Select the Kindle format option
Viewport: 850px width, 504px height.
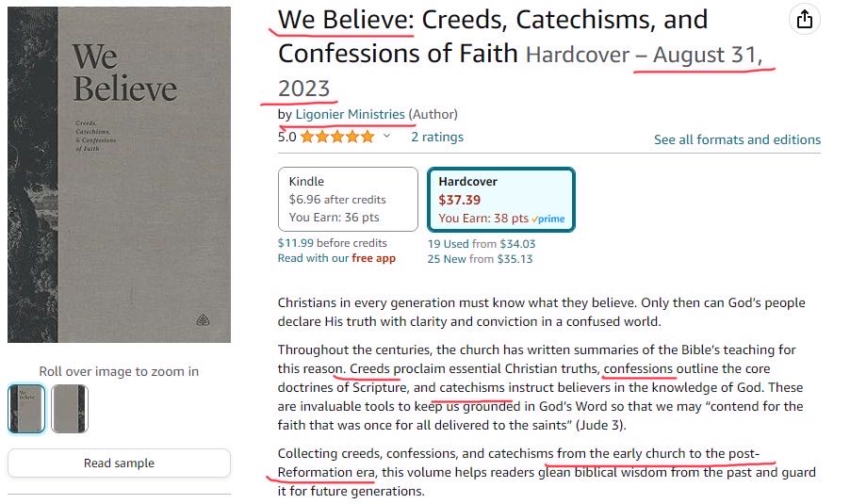[x=348, y=199]
